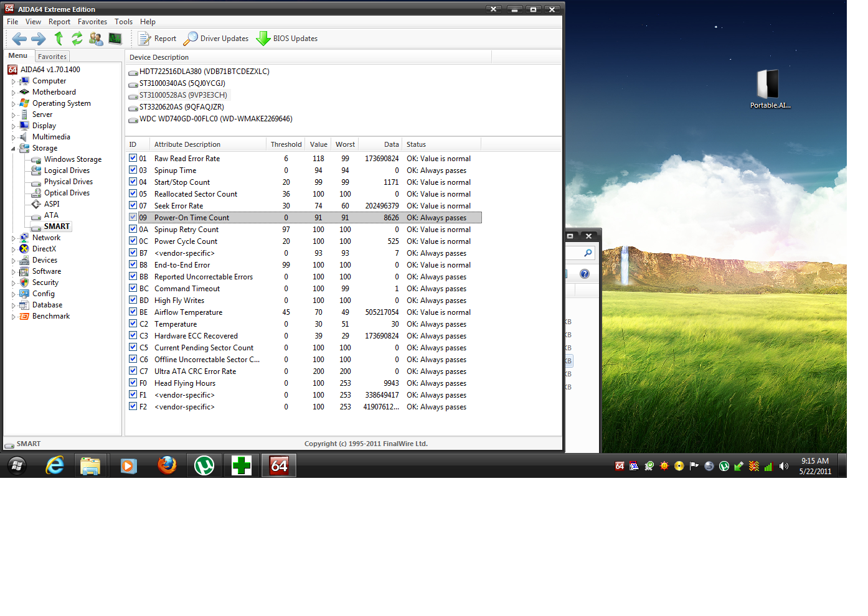
Task: Open Internet Explorer from the taskbar
Action: (x=55, y=465)
